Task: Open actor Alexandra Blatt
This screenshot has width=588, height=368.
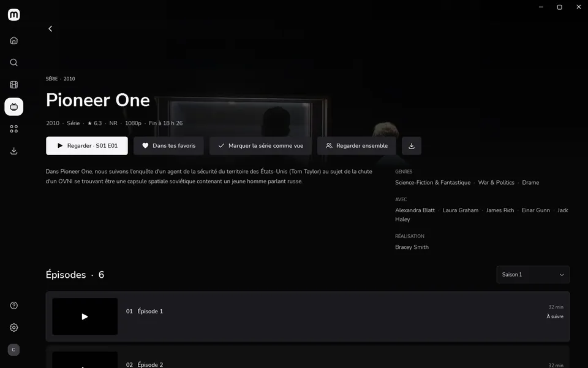Action: click(x=415, y=210)
